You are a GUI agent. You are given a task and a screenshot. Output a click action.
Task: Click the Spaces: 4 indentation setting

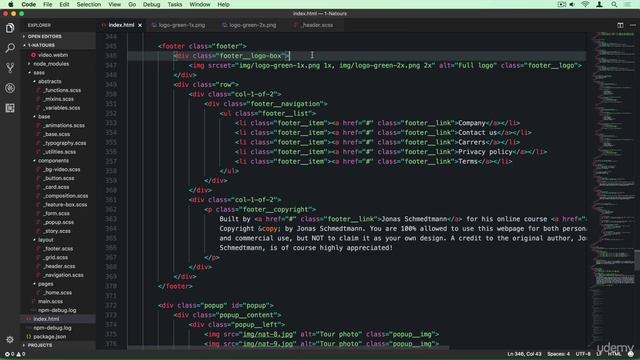tap(558, 354)
